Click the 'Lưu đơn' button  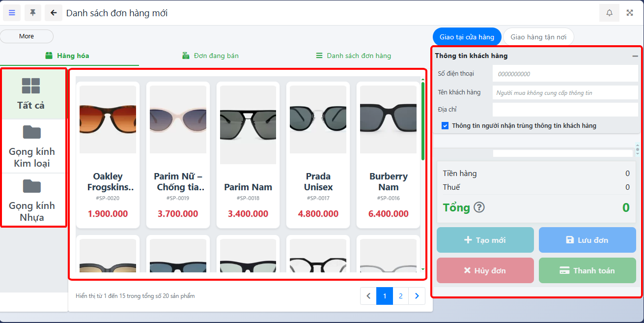point(587,240)
